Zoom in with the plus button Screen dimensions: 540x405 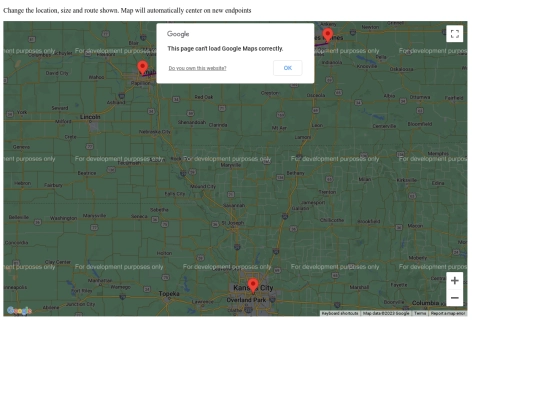pos(454,281)
